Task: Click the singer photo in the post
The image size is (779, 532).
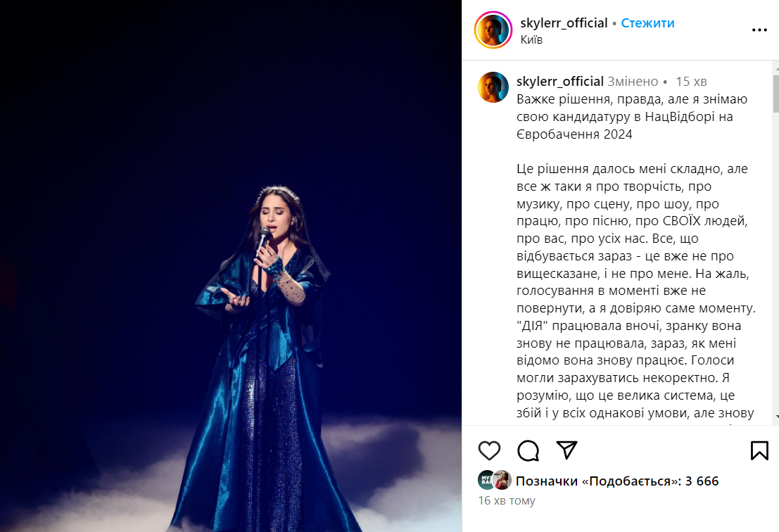Action: coord(231,266)
